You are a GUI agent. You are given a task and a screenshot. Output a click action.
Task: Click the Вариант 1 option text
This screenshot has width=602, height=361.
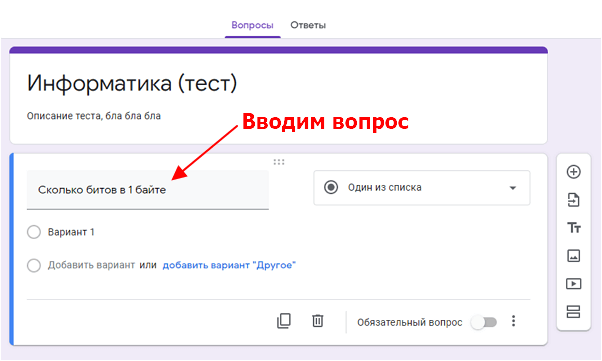point(71,232)
